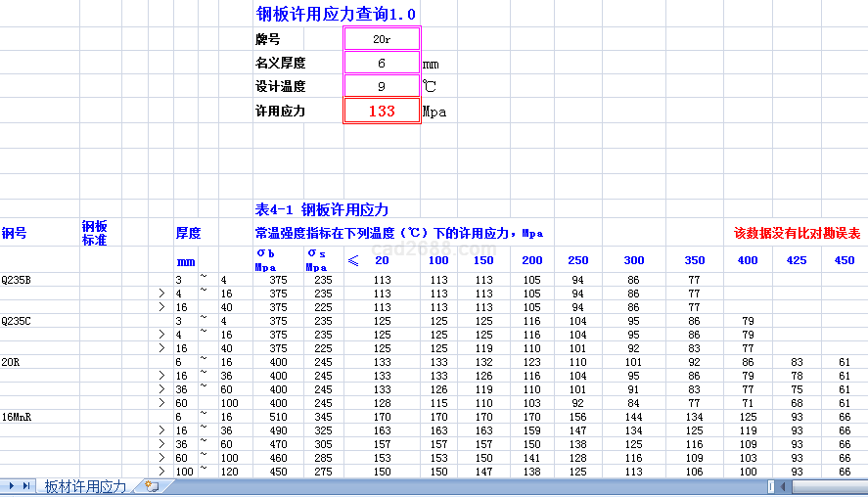Click the horizontal scrollbar track
Screen dimensions: 868x497
(x=822, y=486)
